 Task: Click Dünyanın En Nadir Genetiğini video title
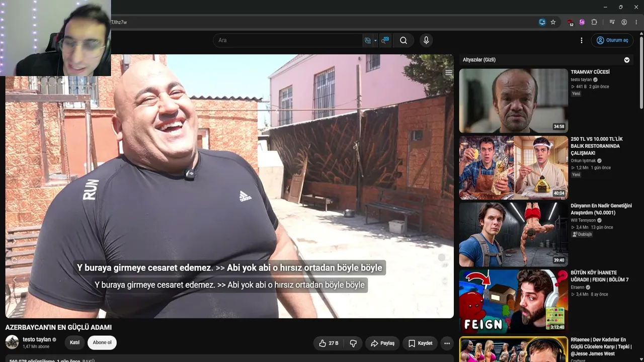coord(601,209)
